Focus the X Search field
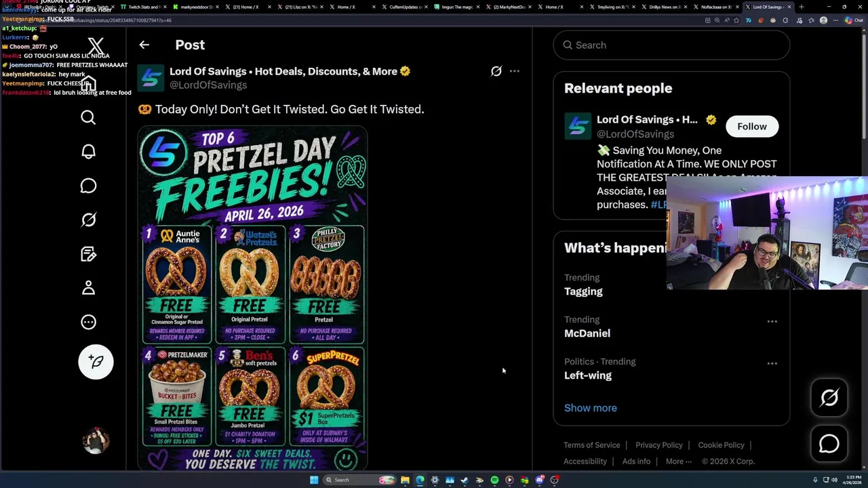 pyautogui.click(x=671, y=45)
